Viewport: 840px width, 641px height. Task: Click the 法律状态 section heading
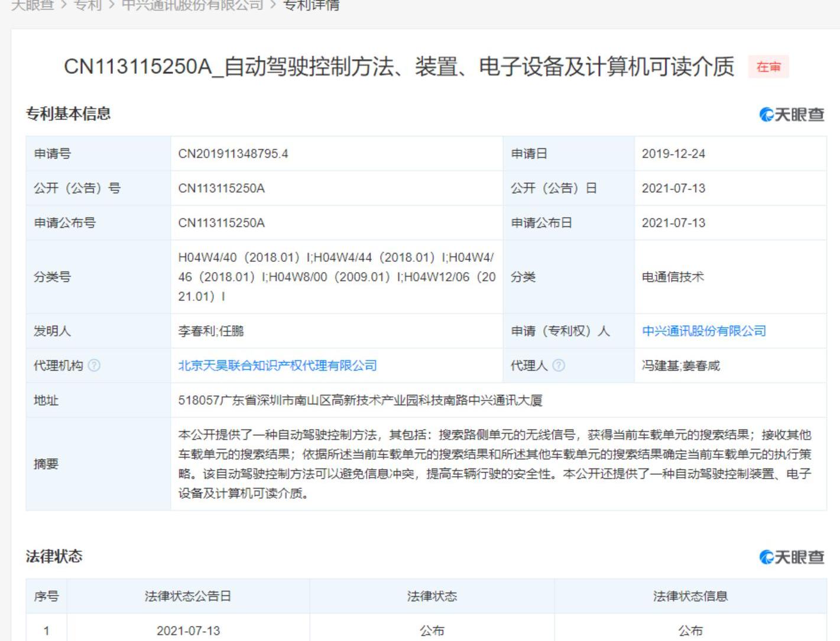point(54,556)
